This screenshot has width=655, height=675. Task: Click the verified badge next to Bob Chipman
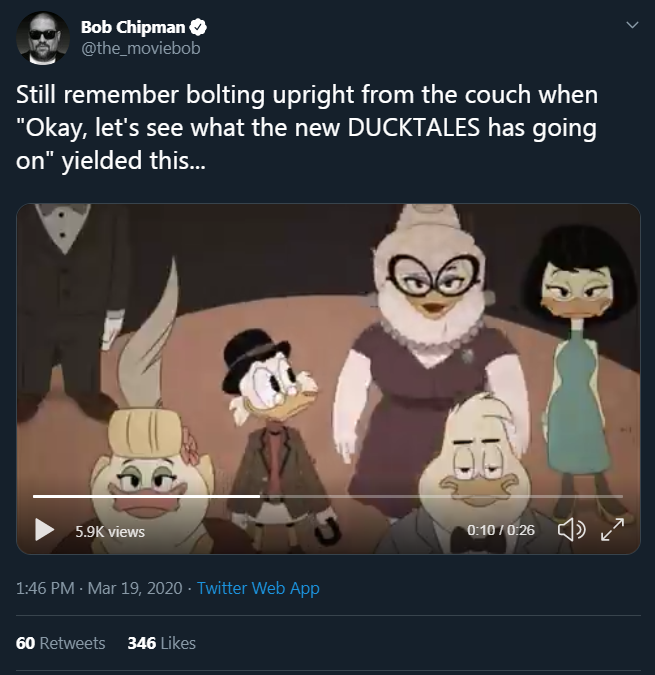(x=198, y=27)
